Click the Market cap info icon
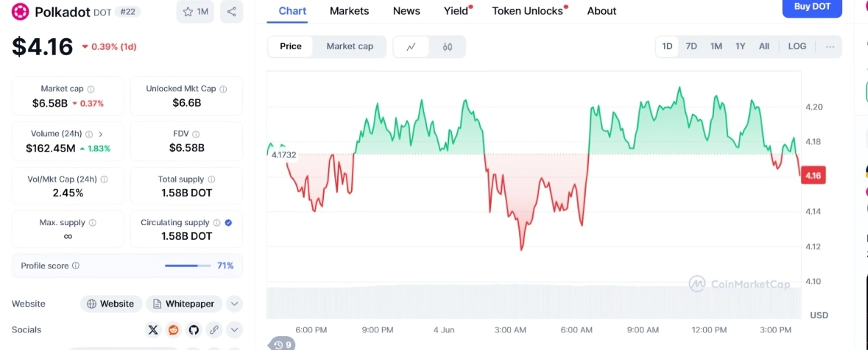The image size is (868, 350). coord(91,89)
